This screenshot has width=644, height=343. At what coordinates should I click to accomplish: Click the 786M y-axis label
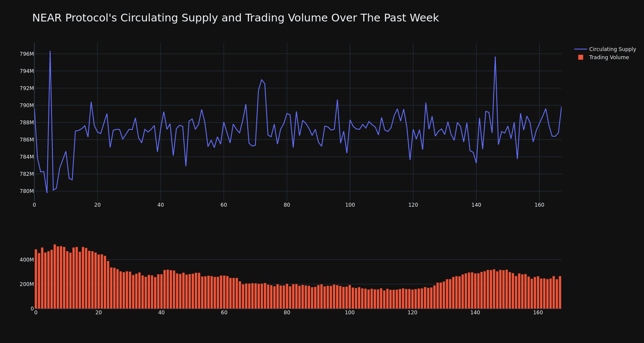coord(27,140)
